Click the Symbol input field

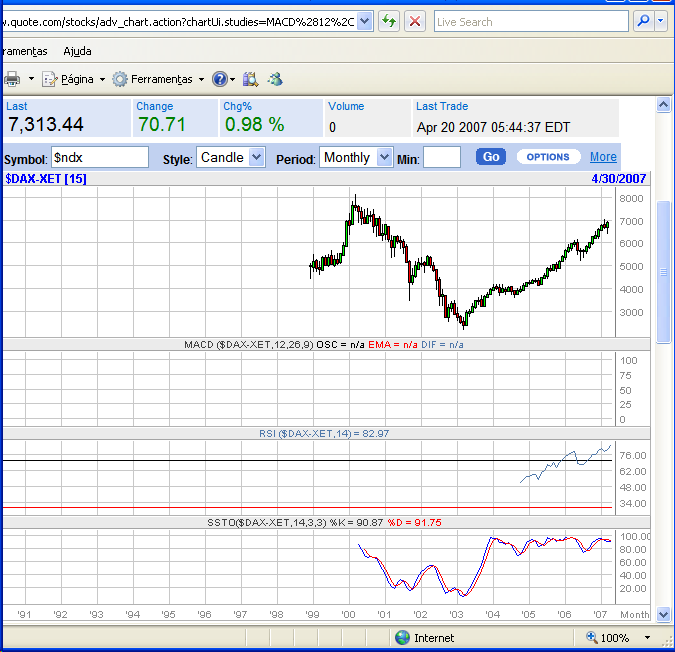coord(99,157)
